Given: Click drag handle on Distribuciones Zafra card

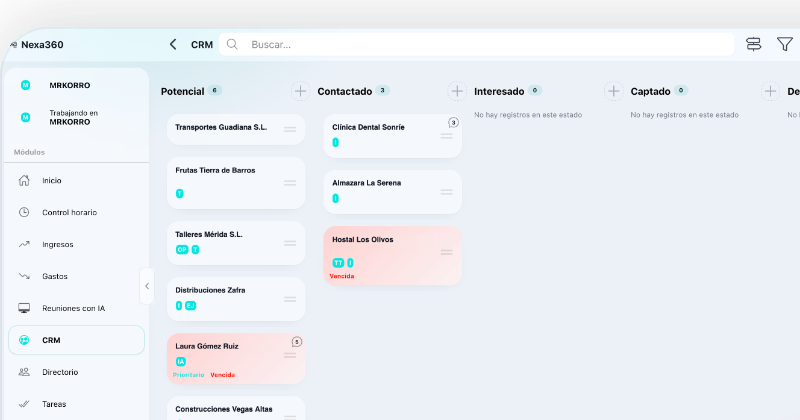Looking at the screenshot, I should [x=290, y=299].
